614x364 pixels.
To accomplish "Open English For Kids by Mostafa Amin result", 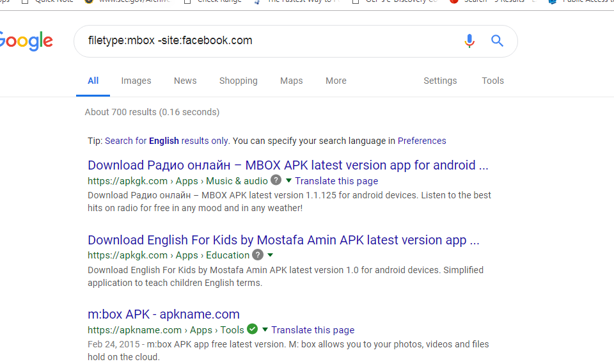I will point(283,240).
